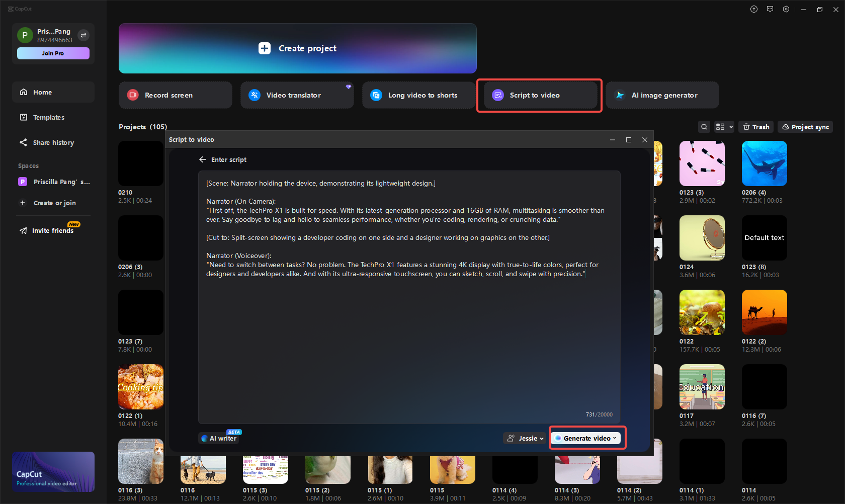845x504 pixels.
Task: Click the Home house icon
Action: [x=24, y=92]
